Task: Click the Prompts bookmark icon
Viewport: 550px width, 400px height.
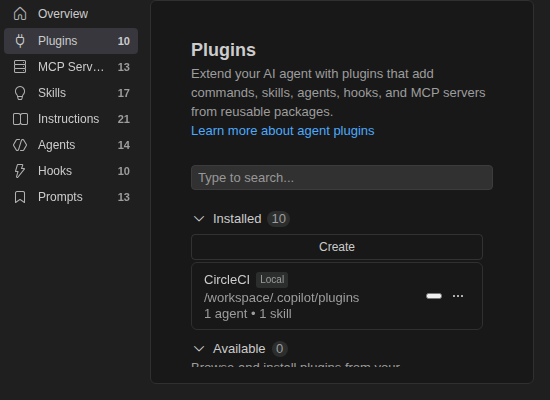Action: coord(20,197)
